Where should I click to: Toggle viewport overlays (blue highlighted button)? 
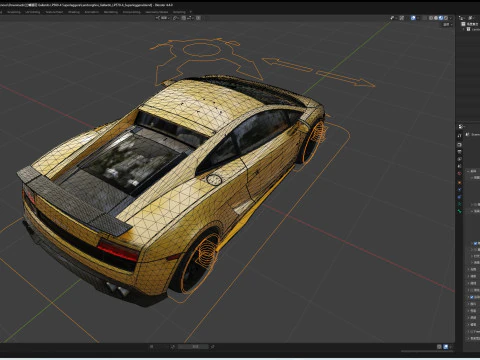(x=413, y=18)
